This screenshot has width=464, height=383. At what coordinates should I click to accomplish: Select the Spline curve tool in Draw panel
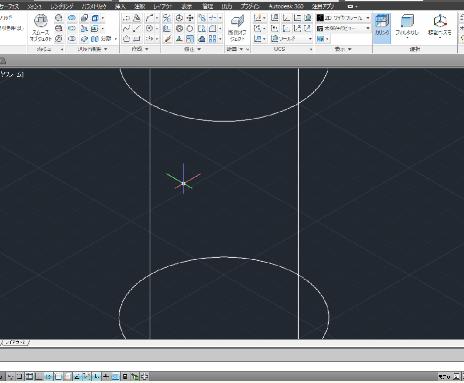126,29
